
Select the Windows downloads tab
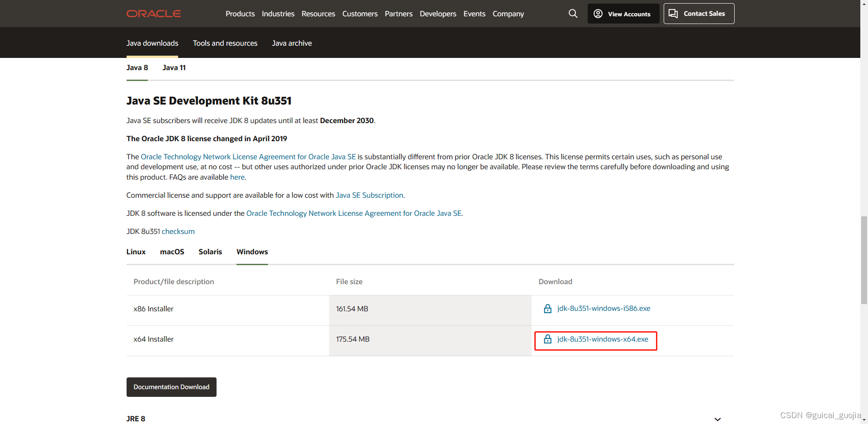click(252, 252)
